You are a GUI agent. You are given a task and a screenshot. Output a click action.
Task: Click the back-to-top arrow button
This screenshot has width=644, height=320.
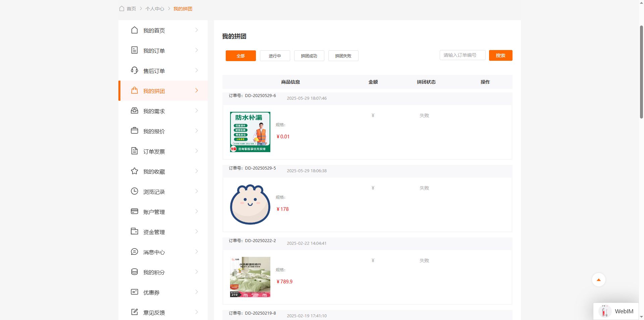598,280
